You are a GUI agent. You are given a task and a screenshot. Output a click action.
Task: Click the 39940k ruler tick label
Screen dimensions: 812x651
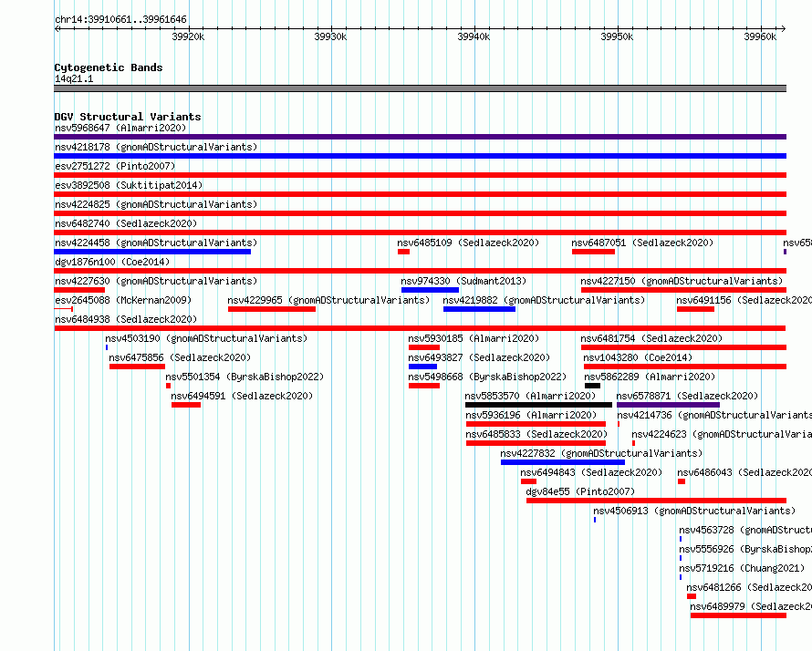[x=474, y=36]
